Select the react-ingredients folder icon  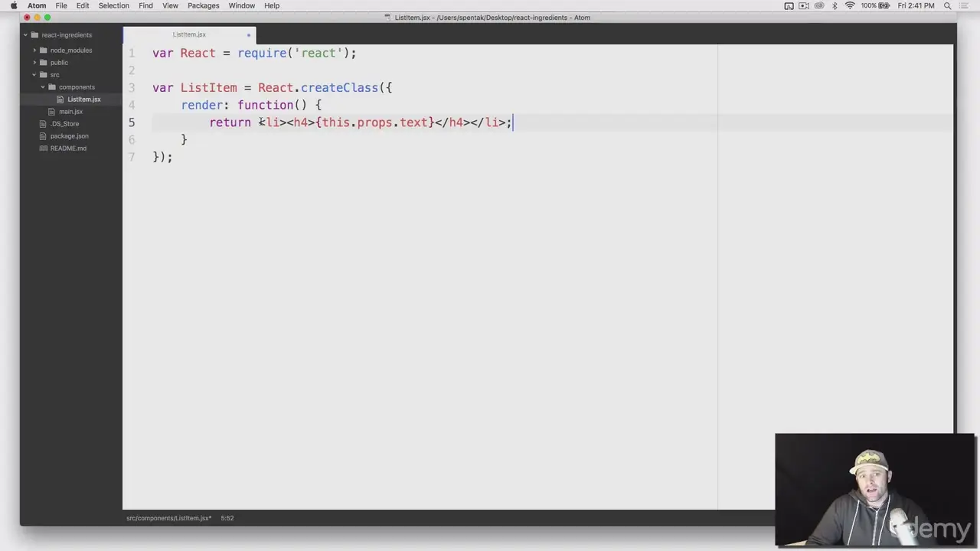tap(34, 35)
